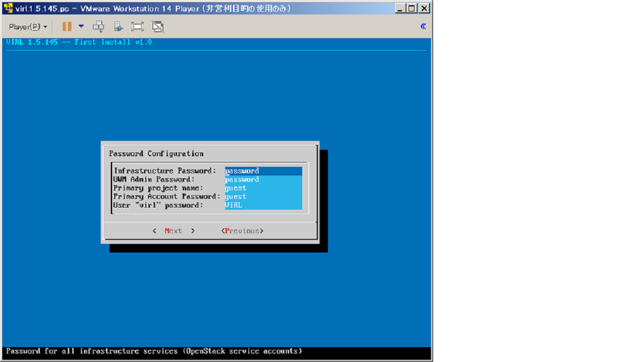Toggle Unity mode toolbar icon
Viewport: 644px width, 362px height.
(158, 27)
